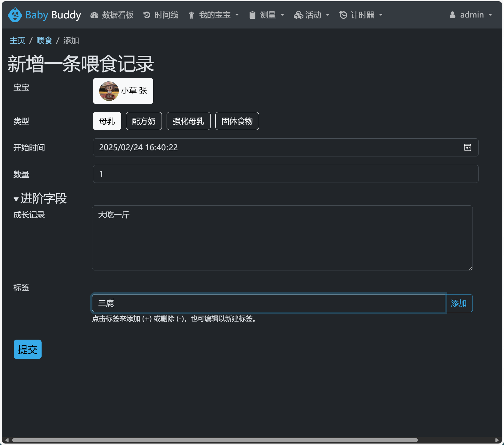Click the 计时器 stopwatch icon

point(343,15)
